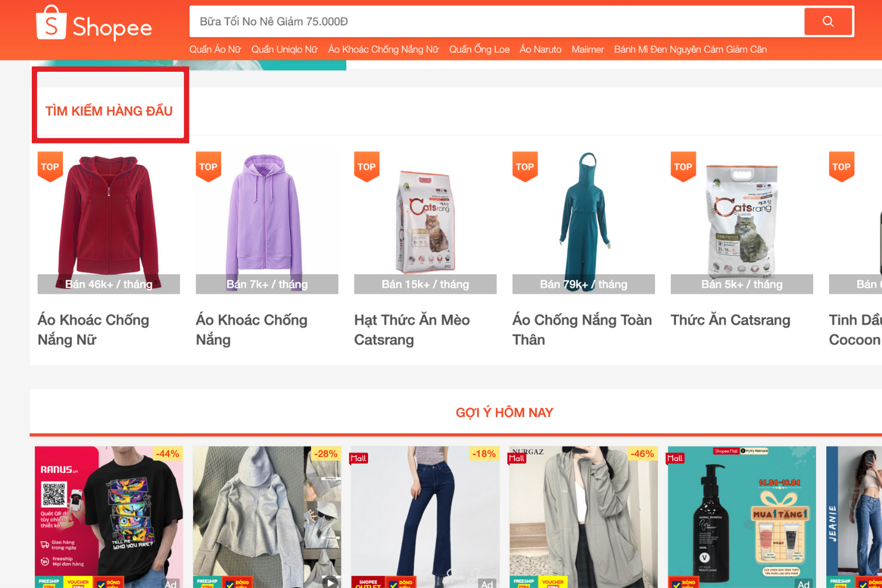Click the Bán 46k+ / tháng label
This screenshot has height=588, width=882.
click(109, 284)
